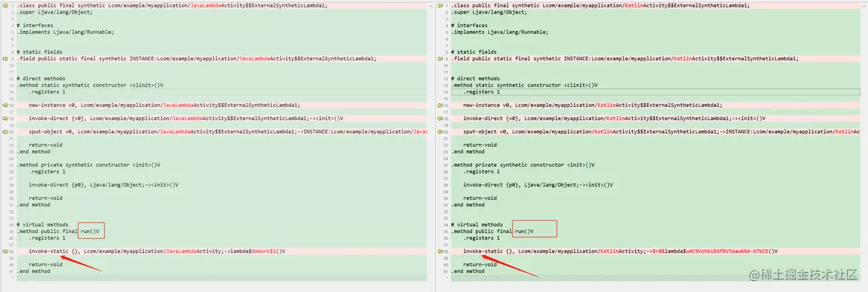Click the left pane diff arrow at line 16
This screenshot has height=292, width=868.
pyautogui.click(x=5, y=105)
